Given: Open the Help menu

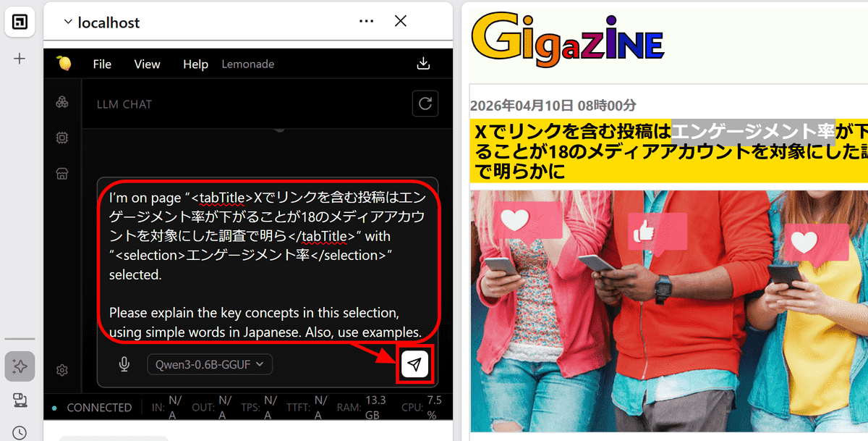Looking at the screenshot, I should coord(195,64).
